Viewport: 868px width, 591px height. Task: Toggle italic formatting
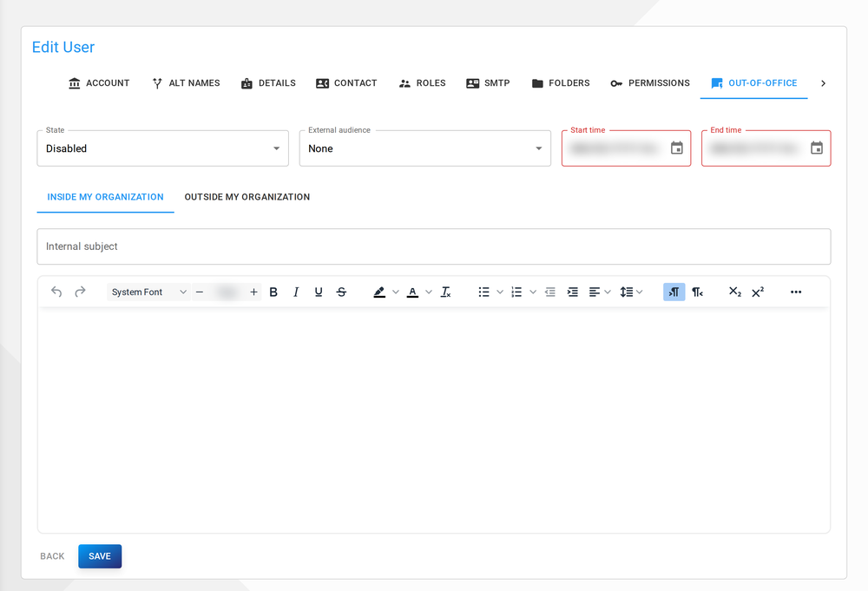296,292
